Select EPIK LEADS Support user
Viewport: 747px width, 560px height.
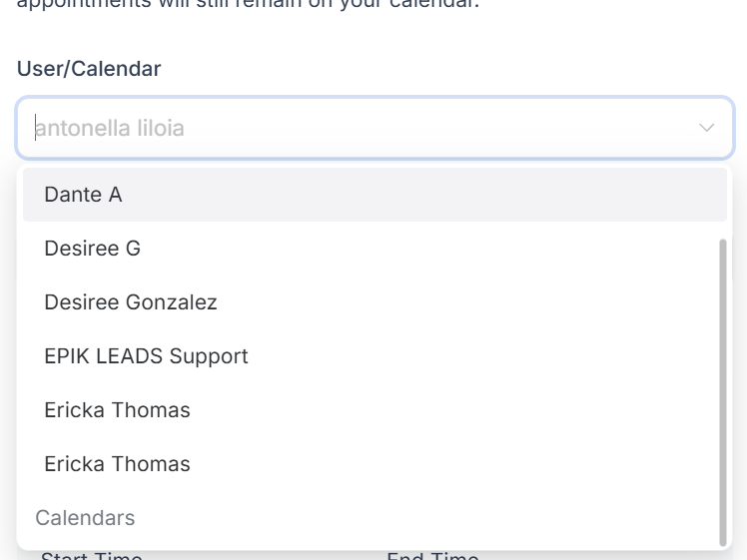point(146,356)
